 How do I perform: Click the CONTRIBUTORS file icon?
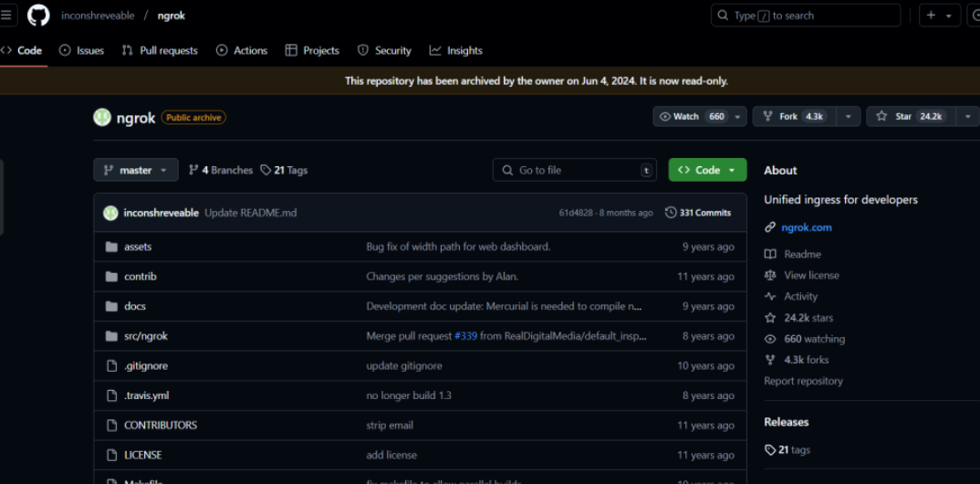[112, 426]
